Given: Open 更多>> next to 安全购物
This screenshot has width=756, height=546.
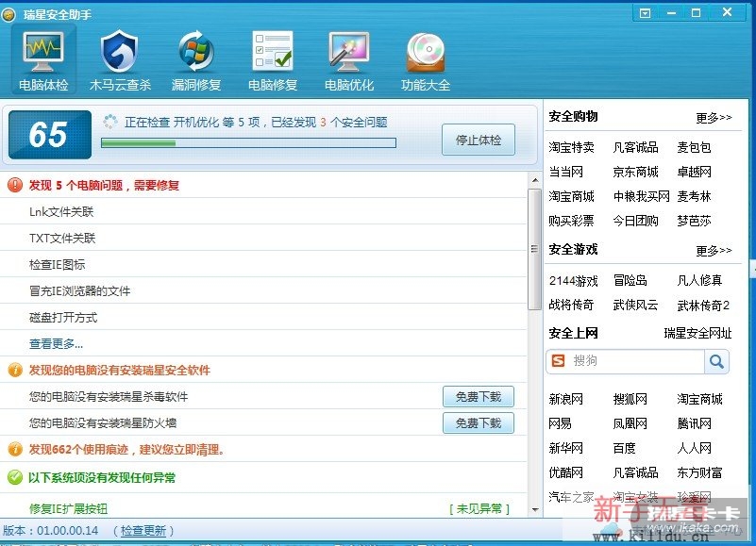Looking at the screenshot, I should coord(714,118).
